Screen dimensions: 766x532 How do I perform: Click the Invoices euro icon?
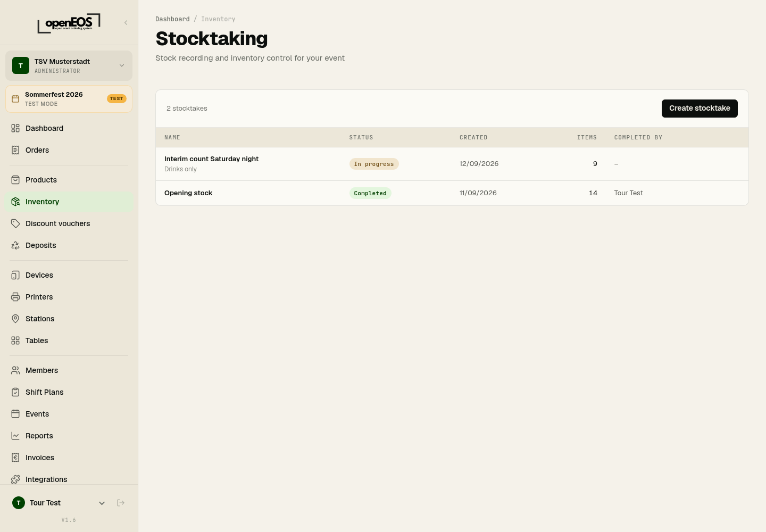tap(15, 458)
